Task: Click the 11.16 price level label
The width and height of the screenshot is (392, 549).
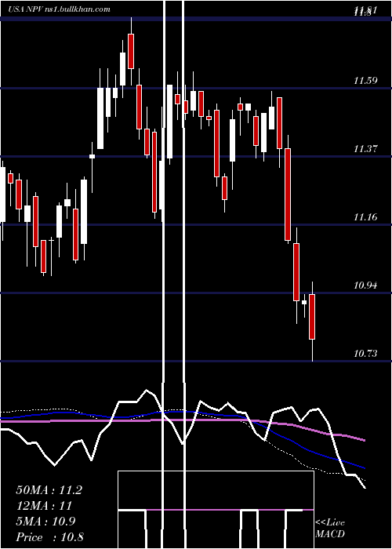Action: coord(365,217)
